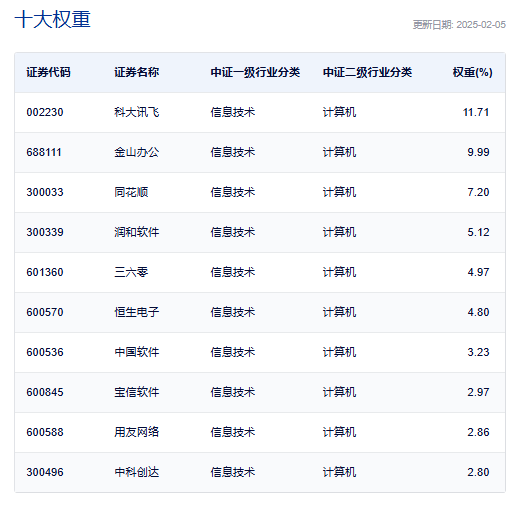Select the 金山办公 row name
The width and height of the screenshot is (519, 508).
(x=137, y=152)
